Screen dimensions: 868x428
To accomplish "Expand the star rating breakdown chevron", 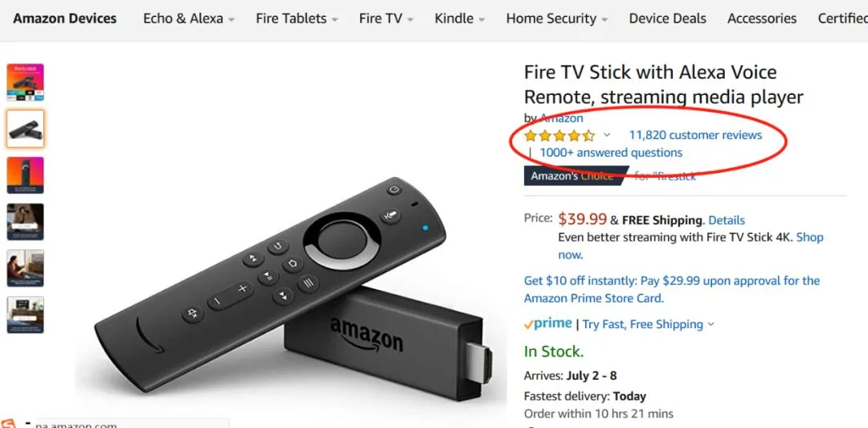I will click(607, 134).
